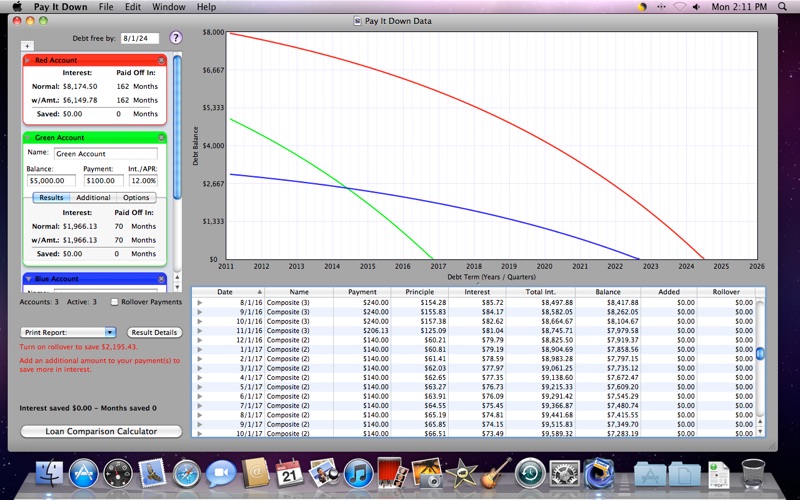Open Address Book from the dock
The height and width of the screenshot is (500, 800).
(x=255, y=473)
